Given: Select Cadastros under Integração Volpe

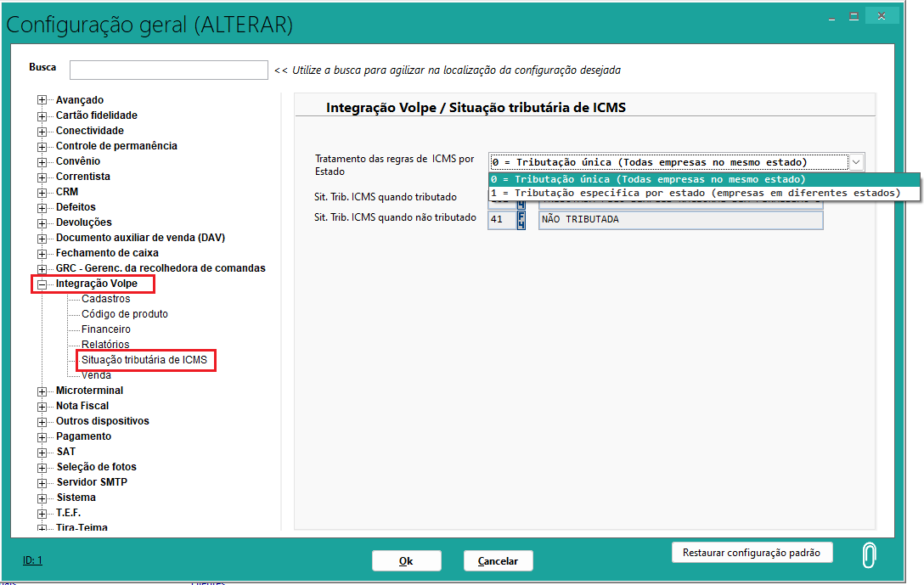Looking at the screenshot, I should 105,299.
